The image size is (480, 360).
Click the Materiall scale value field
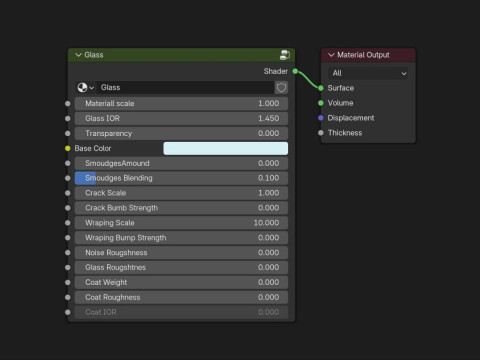click(181, 104)
